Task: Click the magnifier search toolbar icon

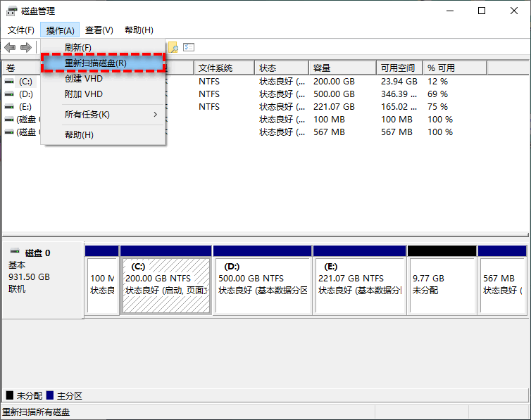Action: click(173, 47)
